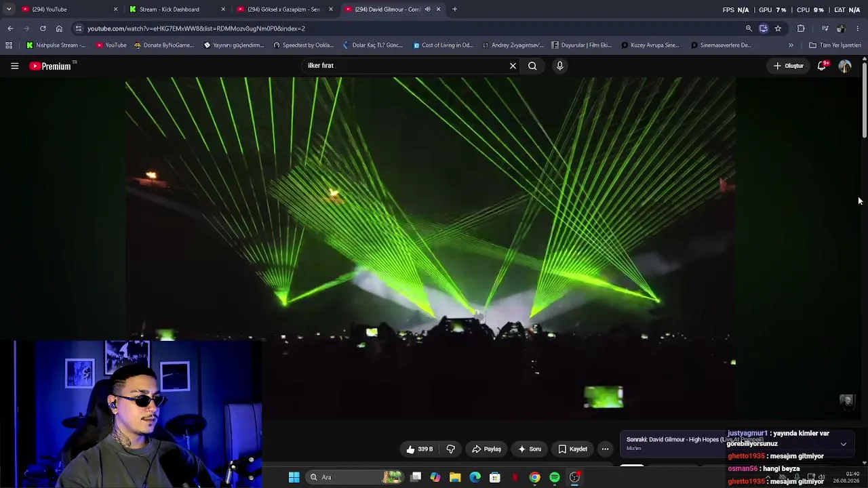Switch to the Stream - Kick Dashboard tab

[x=173, y=9]
